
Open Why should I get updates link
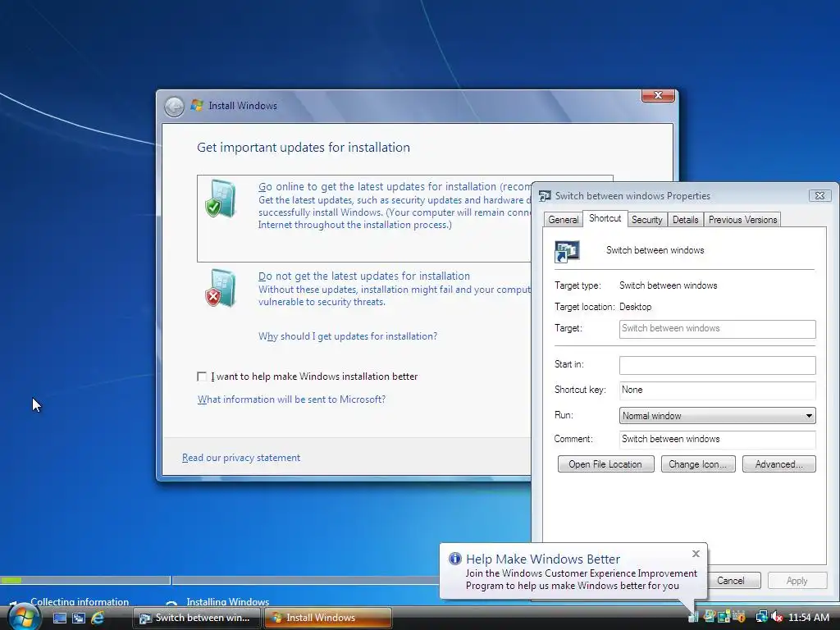pos(348,336)
